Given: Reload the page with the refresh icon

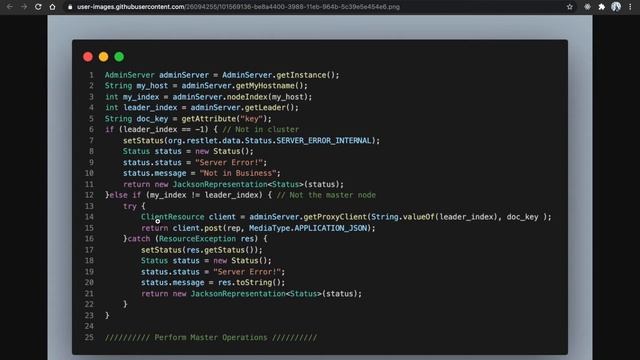Looking at the screenshot, I should point(38,7).
